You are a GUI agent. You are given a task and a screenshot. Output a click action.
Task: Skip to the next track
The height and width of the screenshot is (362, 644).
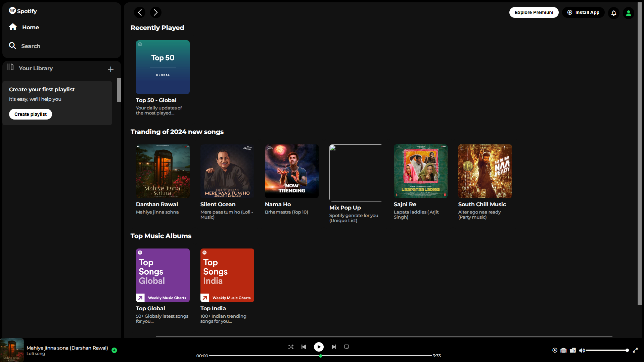point(334,347)
